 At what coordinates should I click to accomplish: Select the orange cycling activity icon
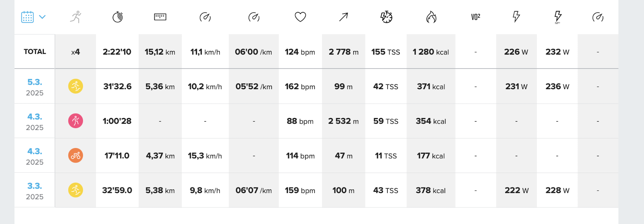[75, 155]
